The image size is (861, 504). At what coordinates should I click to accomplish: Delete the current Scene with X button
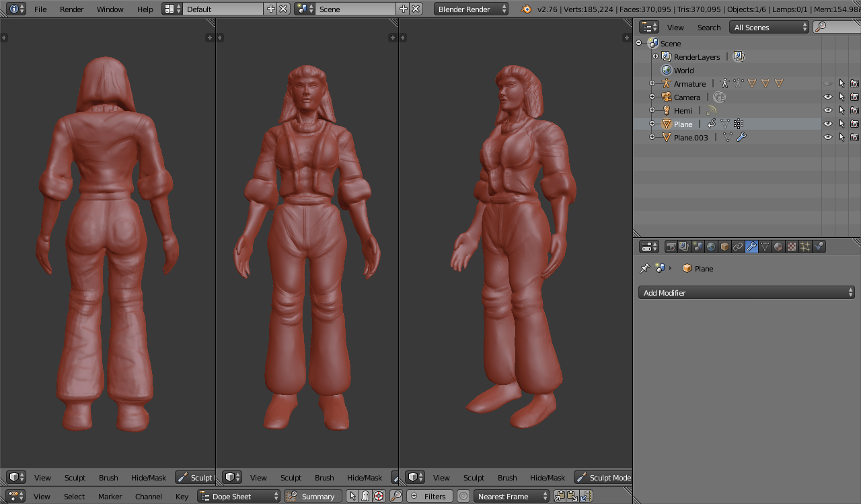[416, 9]
